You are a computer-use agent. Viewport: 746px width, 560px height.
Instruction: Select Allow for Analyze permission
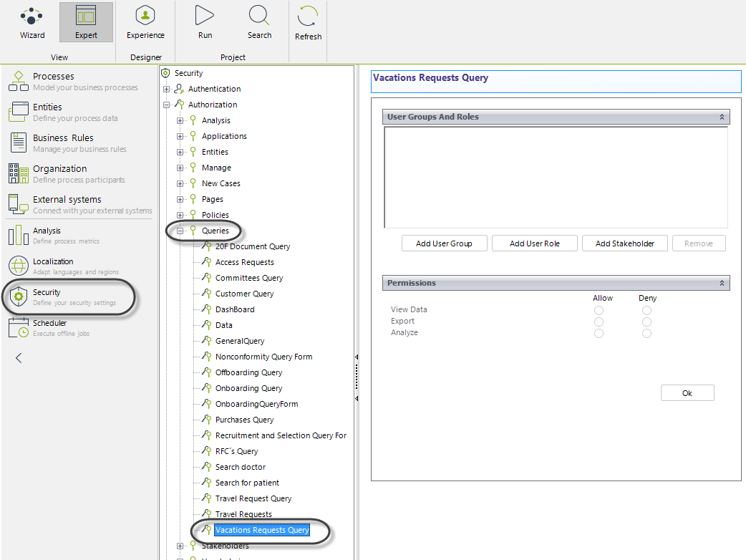click(599, 333)
